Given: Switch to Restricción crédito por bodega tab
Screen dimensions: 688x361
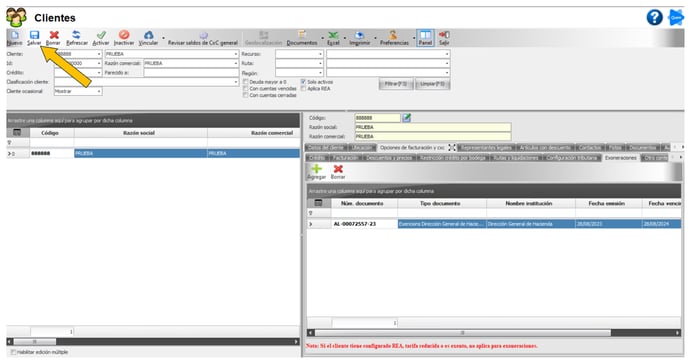Looking at the screenshot, I should 452,157.
